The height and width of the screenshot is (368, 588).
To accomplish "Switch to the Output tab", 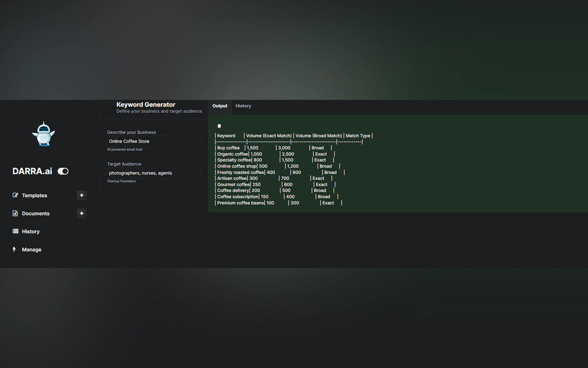I will [x=220, y=106].
